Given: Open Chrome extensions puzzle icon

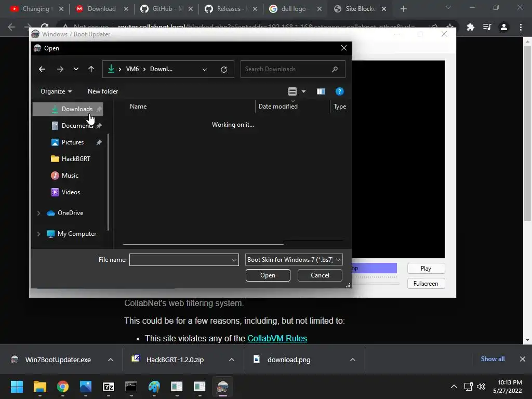Looking at the screenshot, I should [471, 27].
